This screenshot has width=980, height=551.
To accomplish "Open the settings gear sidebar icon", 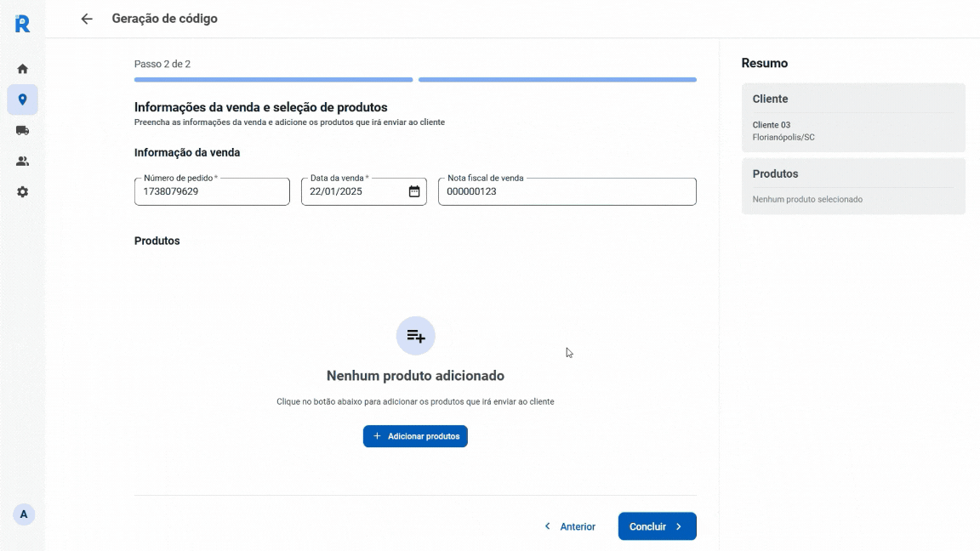I will pos(22,192).
